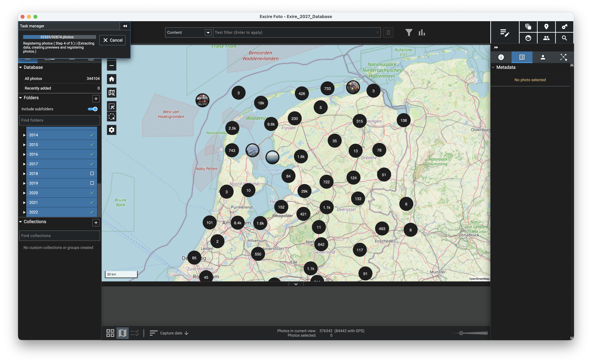592x364 pixels.
Task: Add a new collection with plus button
Action: pyautogui.click(x=96, y=223)
